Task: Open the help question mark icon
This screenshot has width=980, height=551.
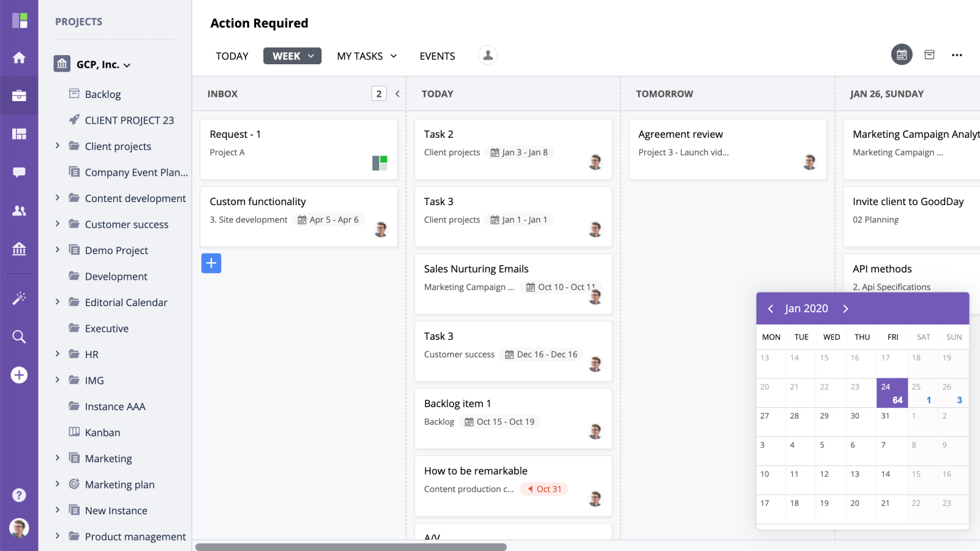Action: pyautogui.click(x=19, y=495)
